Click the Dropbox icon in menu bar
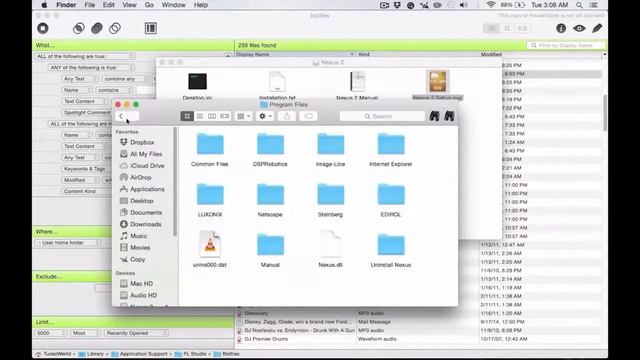Image resolution: width=640 pixels, height=360 pixels. pyautogui.click(x=397, y=5)
